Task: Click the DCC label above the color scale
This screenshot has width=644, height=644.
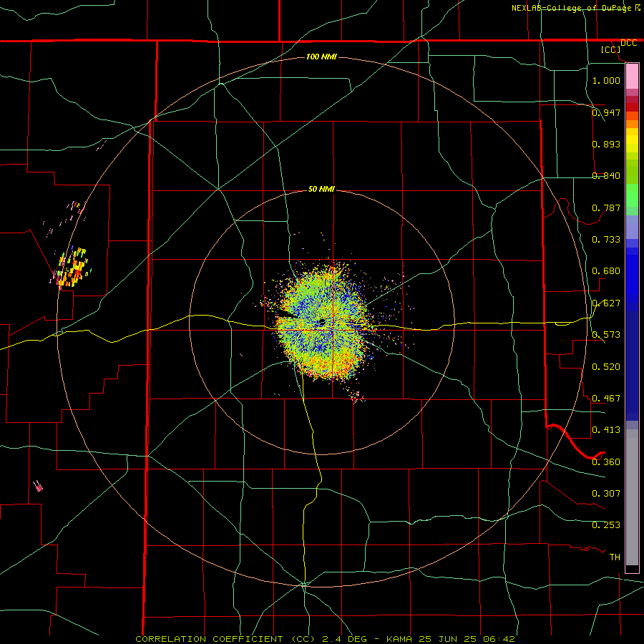Action: (x=628, y=43)
